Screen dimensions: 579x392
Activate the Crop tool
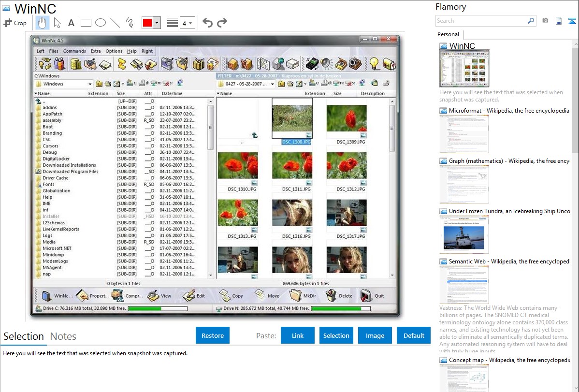coord(15,23)
